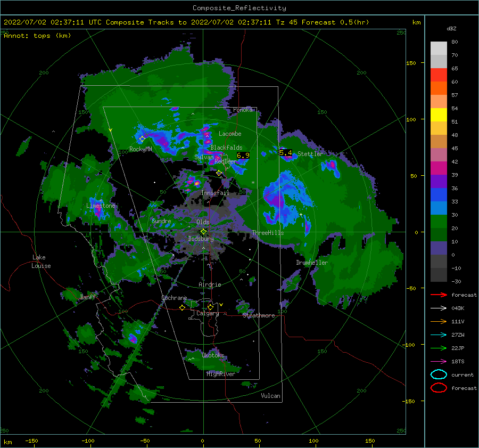Screen dimensions: 479x448
Task: Click the Composite_Reflectivity title
Action: click(x=240, y=8)
